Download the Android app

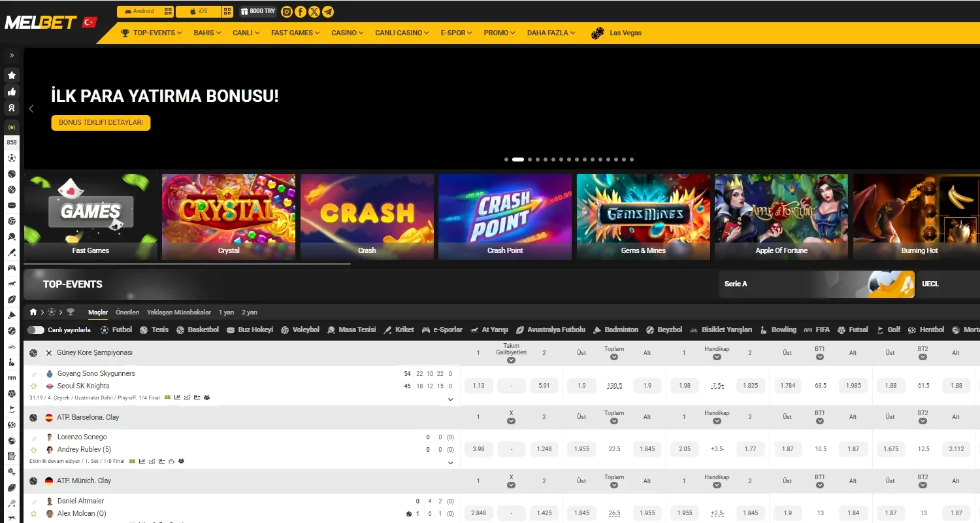point(139,11)
